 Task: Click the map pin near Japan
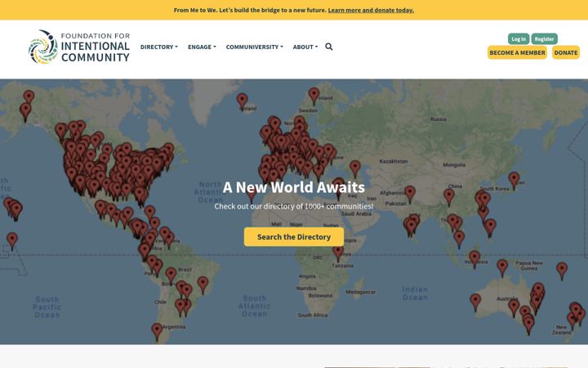click(x=514, y=181)
